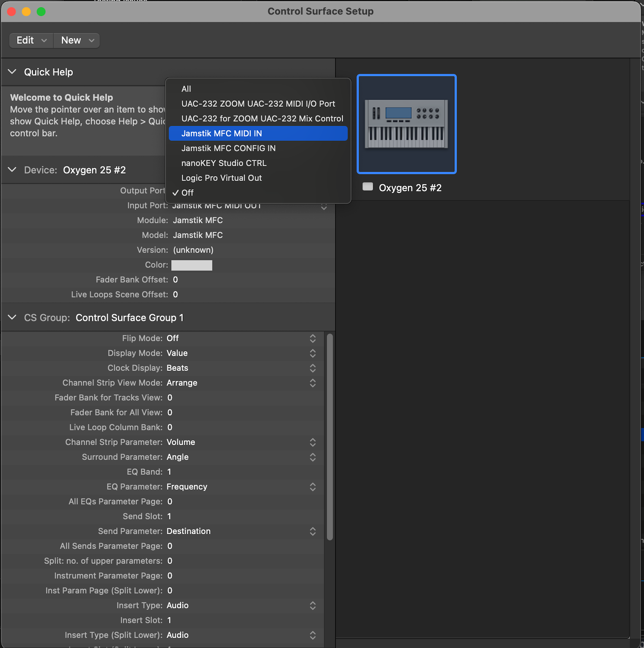644x648 pixels.
Task: Change the Display Mode value
Action: [x=313, y=353]
